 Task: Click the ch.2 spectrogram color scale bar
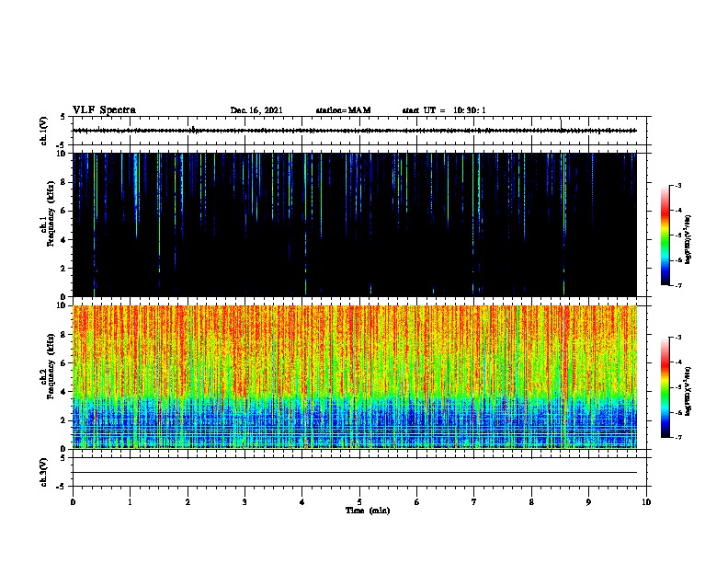click(665, 387)
